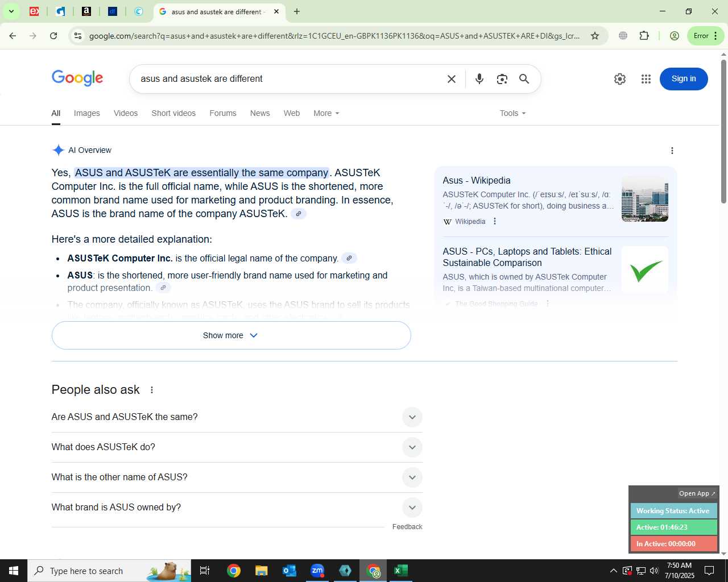Open the 'Asus - Wikipedia' source link
728x582 pixels.
(477, 181)
